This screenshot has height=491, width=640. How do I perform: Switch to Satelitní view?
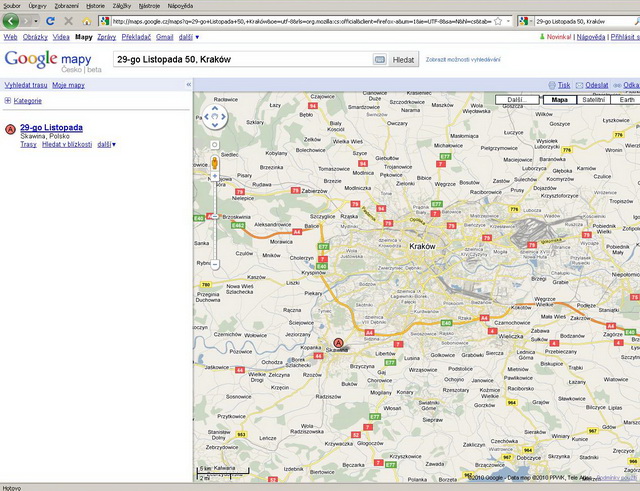(593, 100)
